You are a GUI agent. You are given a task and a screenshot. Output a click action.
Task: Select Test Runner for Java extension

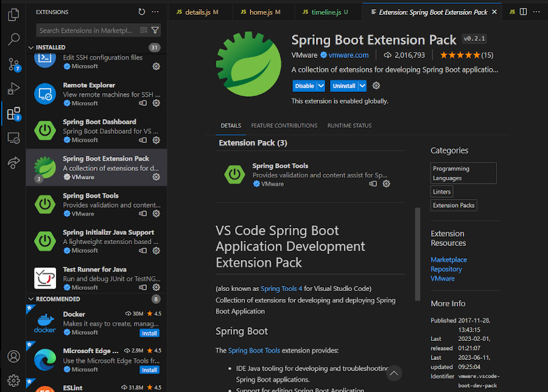[x=96, y=278]
